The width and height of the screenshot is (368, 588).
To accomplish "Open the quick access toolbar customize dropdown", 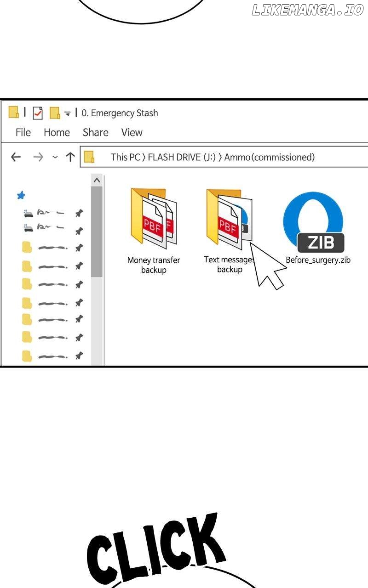I will point(67,113).
